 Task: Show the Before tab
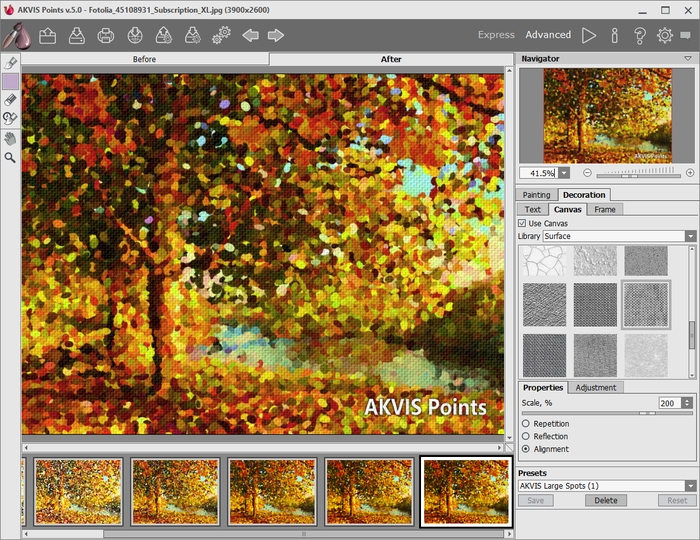click(145, 59)
